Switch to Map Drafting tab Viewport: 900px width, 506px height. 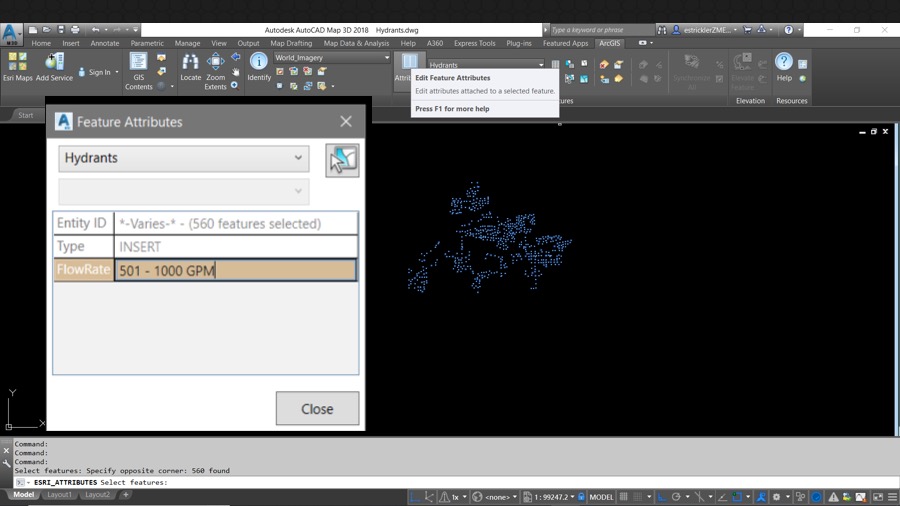[291, 43]
